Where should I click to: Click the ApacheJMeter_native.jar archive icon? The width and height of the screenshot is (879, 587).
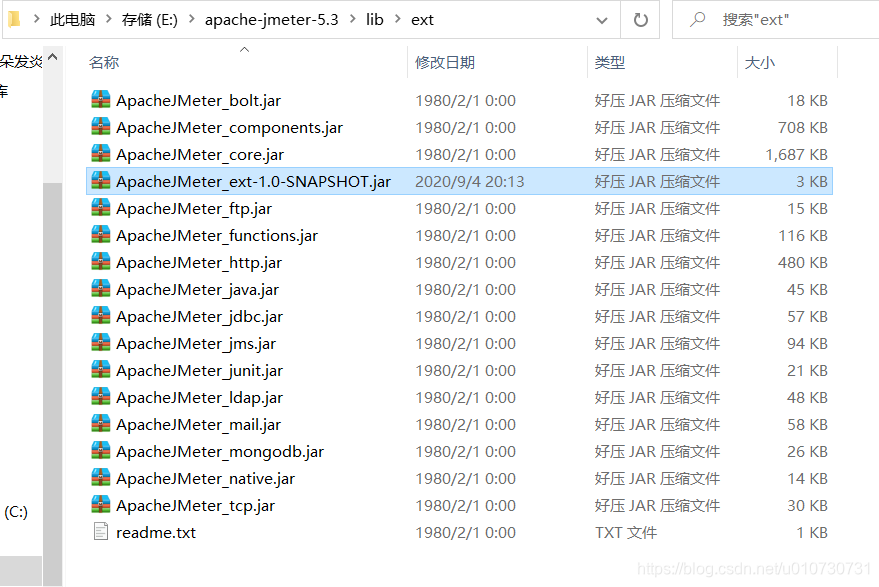point(101,478)
